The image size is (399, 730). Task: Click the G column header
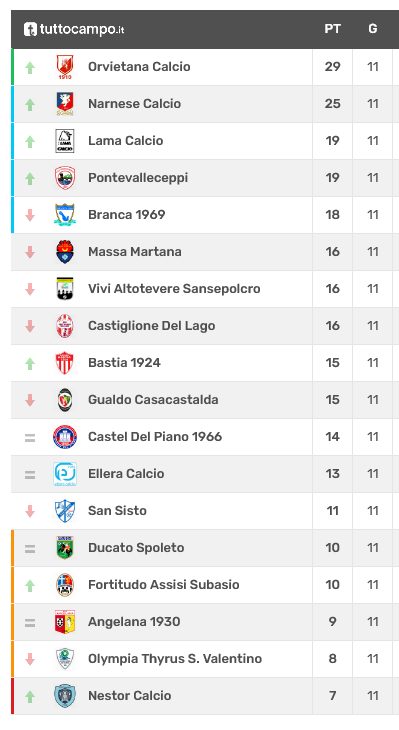[x=372, y=29]
